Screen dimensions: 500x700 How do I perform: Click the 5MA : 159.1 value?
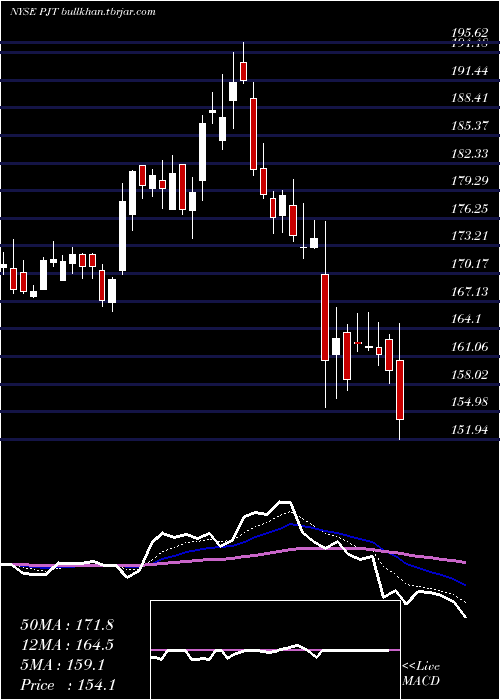point(63,665)
